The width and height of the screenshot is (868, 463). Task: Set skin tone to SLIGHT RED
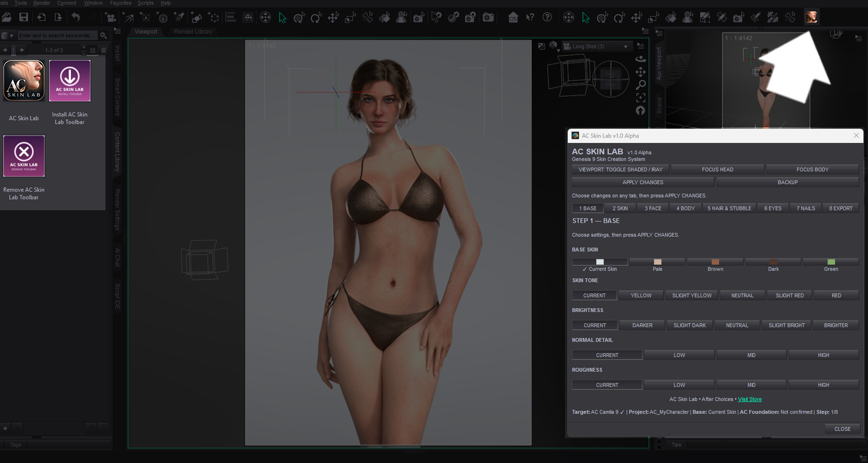point(789,295)
